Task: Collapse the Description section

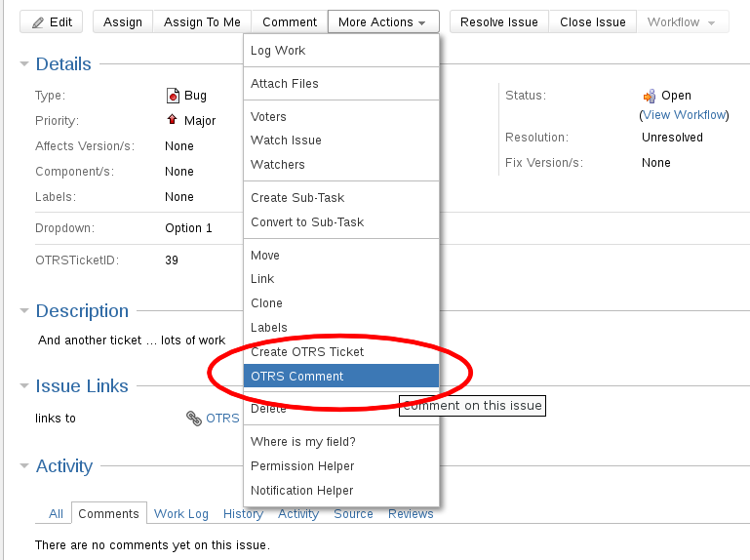Action: (24, 311)
